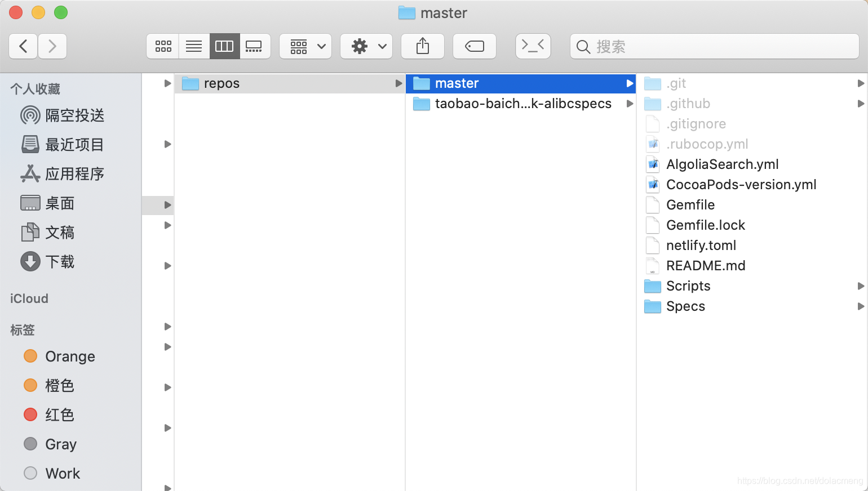Select the .github folder
868x491 pixels.
click(x=753, y=104)
